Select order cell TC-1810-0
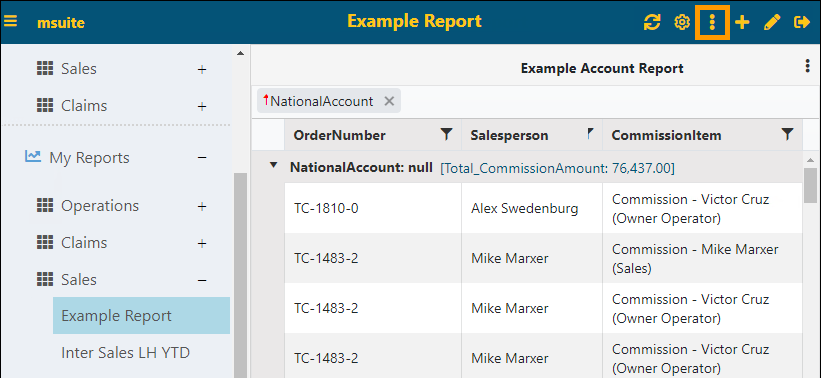Viewport: 821px width, 378px height. click(x=373, y=208)
